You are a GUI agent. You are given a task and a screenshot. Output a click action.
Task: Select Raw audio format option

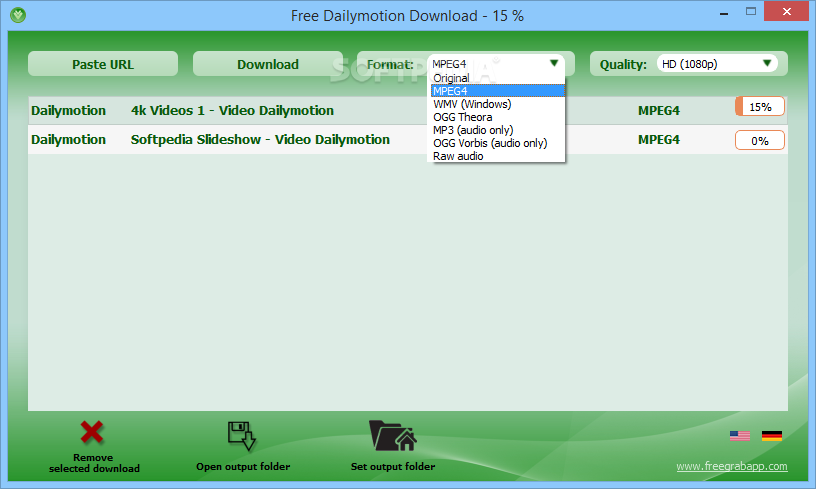(498, 156)
